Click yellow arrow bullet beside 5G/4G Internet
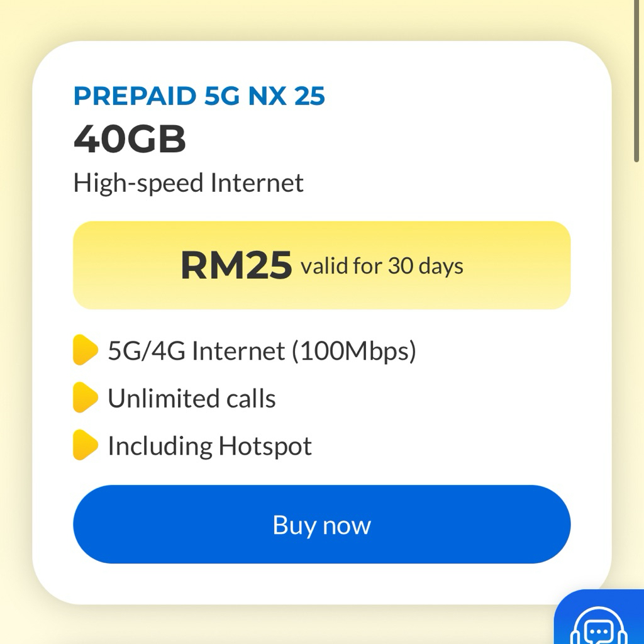 tap(85, 350)
